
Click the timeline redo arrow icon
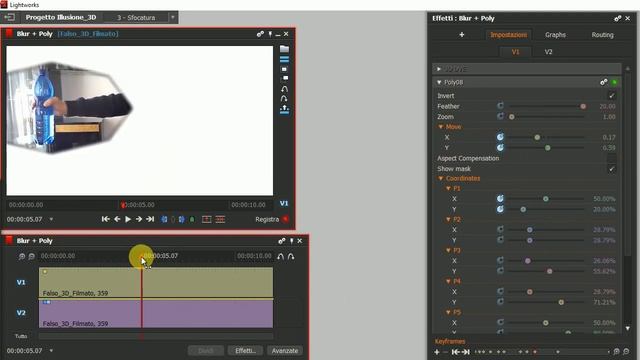click(291, 256)
